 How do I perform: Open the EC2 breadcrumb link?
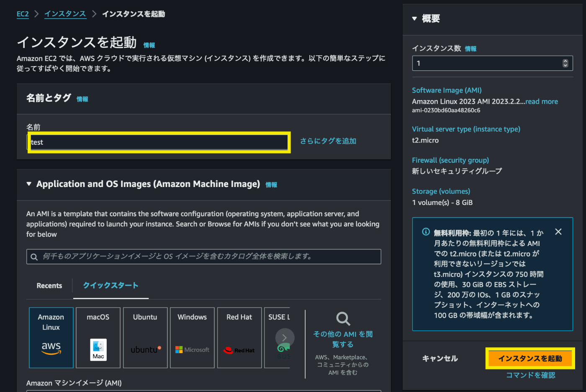click(x=23, y=14)
